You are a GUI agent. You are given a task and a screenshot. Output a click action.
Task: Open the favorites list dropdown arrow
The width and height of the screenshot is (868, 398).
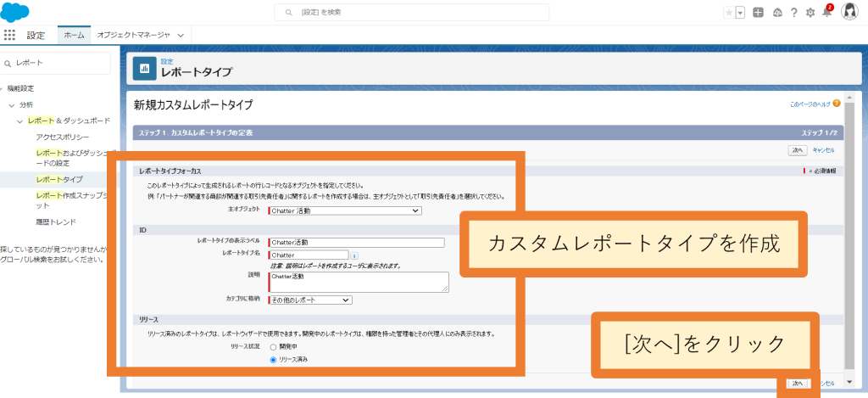(x=740, y=12)
